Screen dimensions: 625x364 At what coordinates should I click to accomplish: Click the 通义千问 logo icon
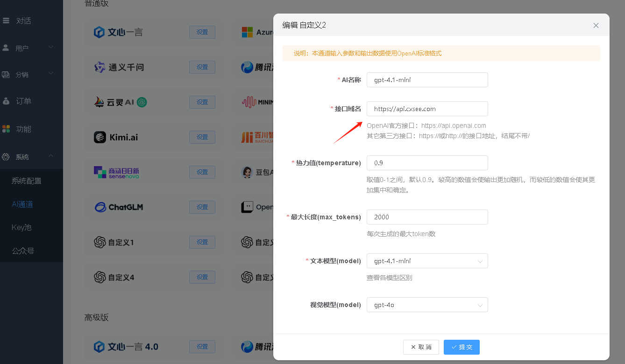point(99,67)
